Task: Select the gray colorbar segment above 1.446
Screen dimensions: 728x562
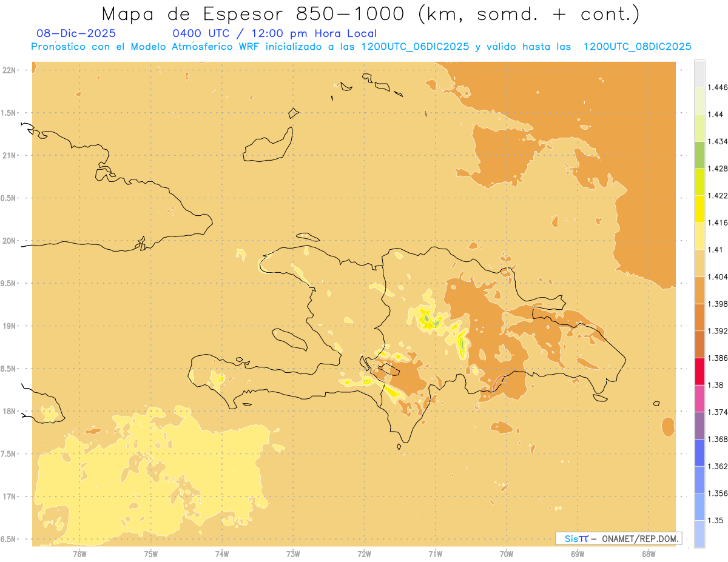Action: tap(699, 73)
